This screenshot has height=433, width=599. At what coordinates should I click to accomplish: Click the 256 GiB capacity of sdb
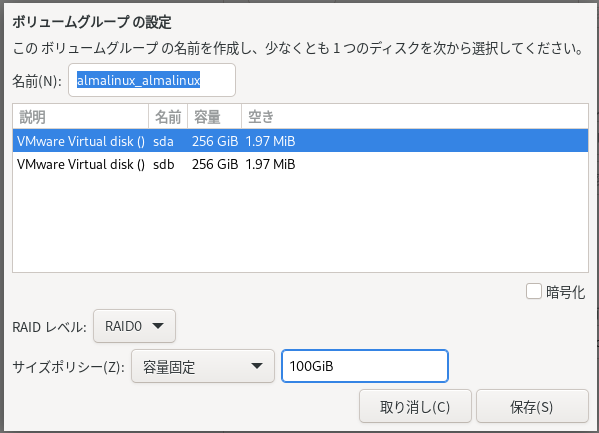pos(215,164)
